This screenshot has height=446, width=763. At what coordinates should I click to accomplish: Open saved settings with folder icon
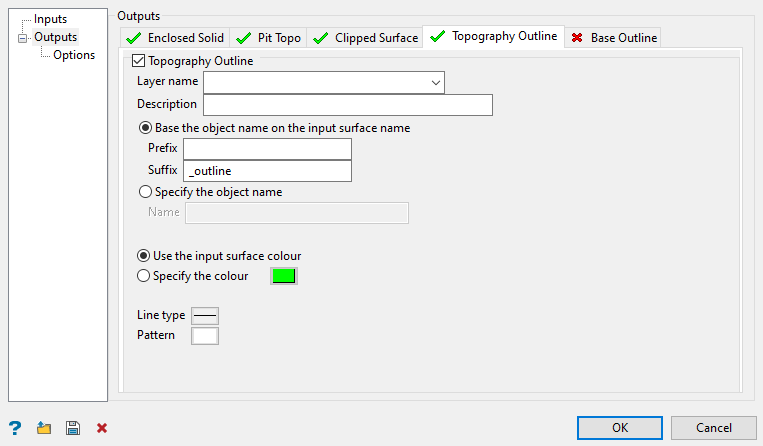(x=43, y=428)
